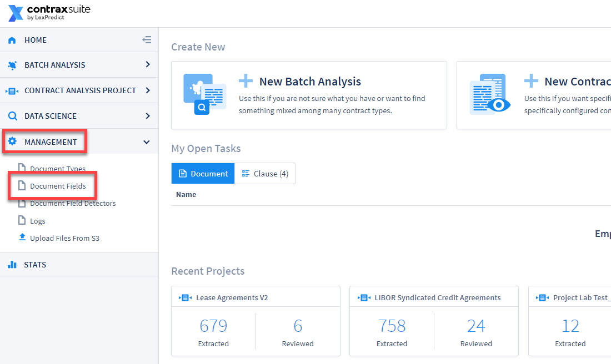Screen dimensions: 611x364
Task: Expand the Batch Analysis chevron
Action: click(148, 64)
